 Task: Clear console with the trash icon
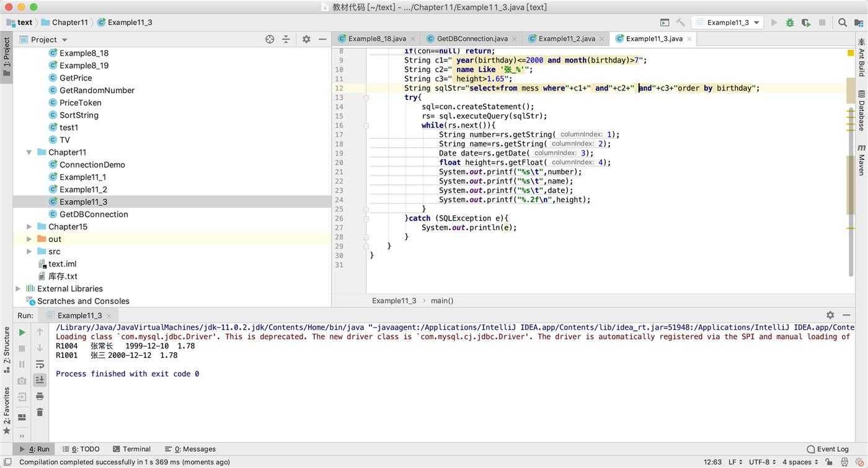pos(40,412)
